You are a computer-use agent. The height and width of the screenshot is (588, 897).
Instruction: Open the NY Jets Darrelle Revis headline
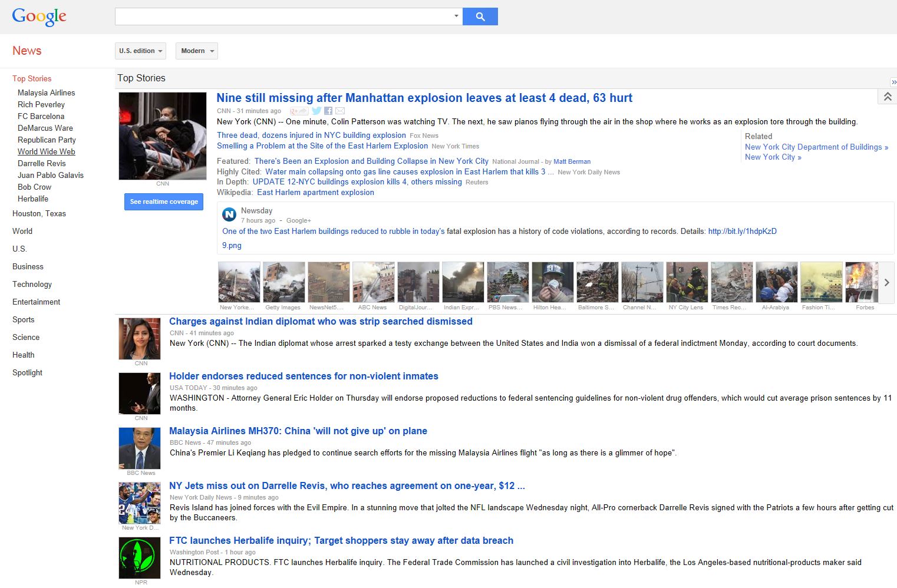347,485
